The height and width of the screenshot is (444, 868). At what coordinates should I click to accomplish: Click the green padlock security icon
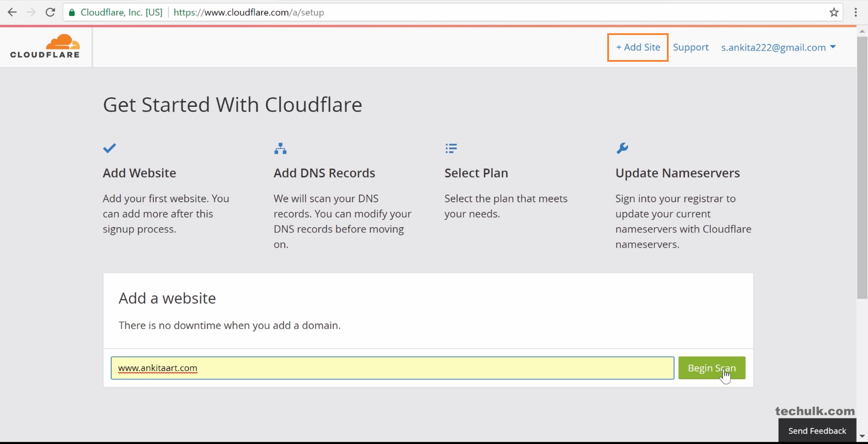pyautogui.click(x=72, y=13)
